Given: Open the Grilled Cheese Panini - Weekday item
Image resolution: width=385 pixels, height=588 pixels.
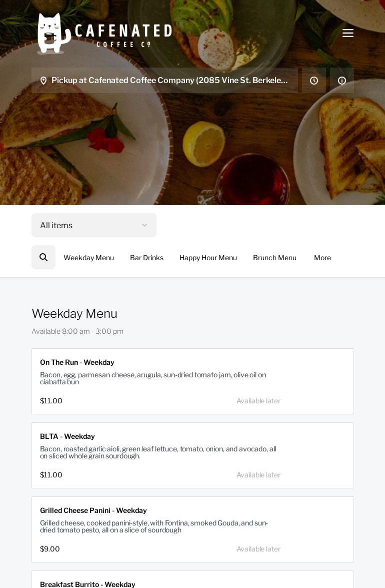Looking at the screenshot, I should pos(192,529).
